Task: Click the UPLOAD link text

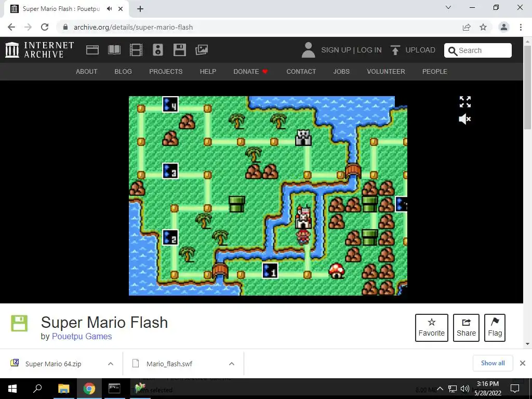Action: [x=420, y=50]
